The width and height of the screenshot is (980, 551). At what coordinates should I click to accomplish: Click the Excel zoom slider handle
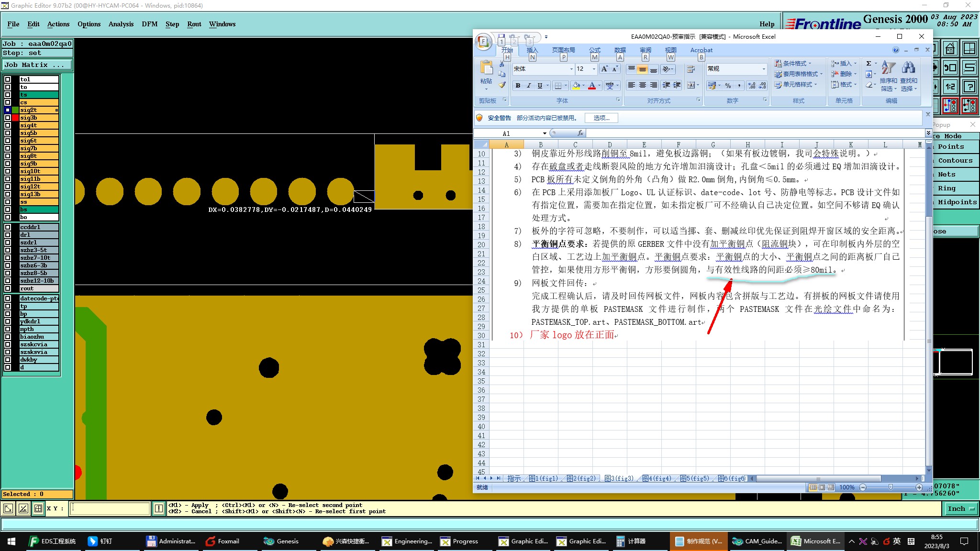coord(891,487)
